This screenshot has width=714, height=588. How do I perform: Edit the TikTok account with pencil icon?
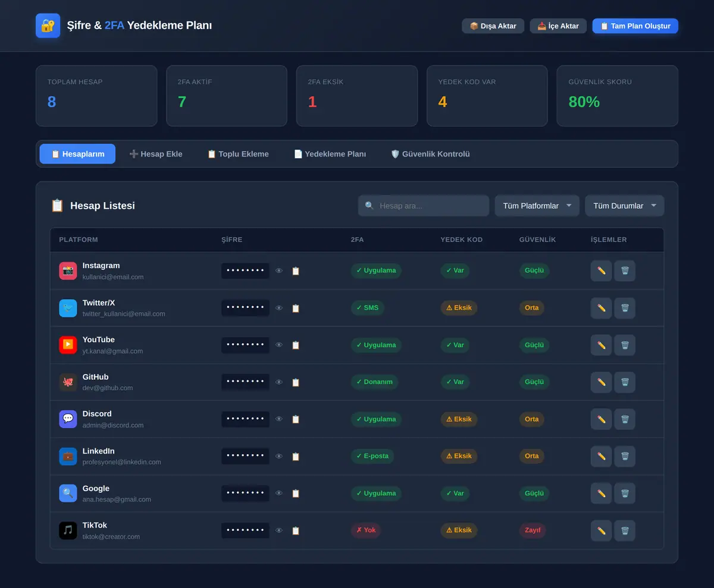click(601, 530)
